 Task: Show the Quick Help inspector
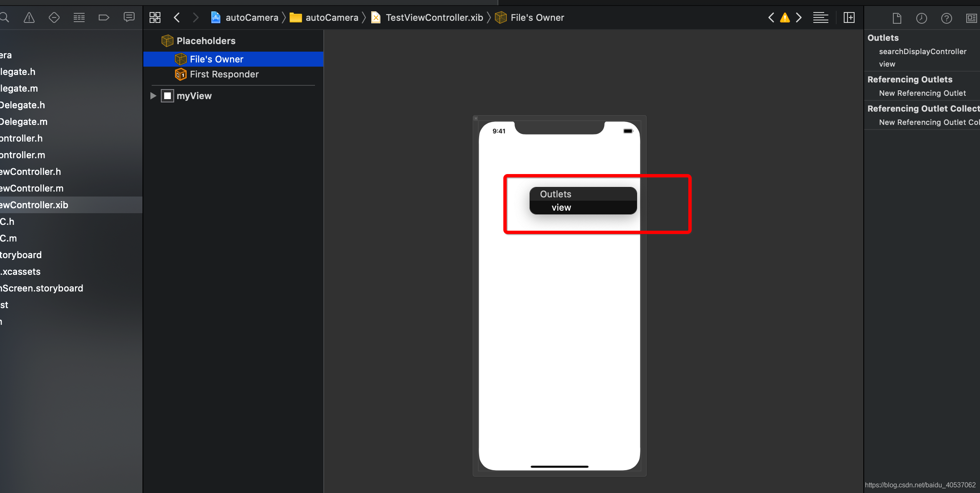[947, 18]
